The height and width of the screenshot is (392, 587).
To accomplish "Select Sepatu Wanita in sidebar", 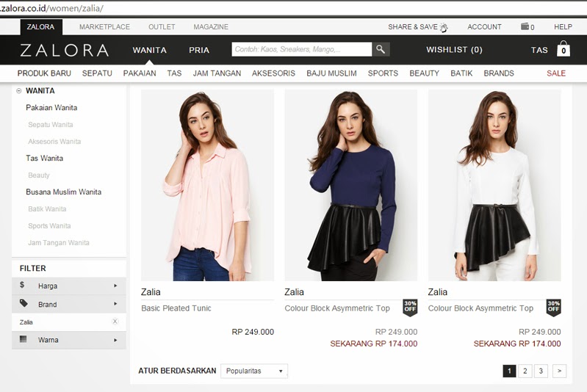I will tap(51, 125).
